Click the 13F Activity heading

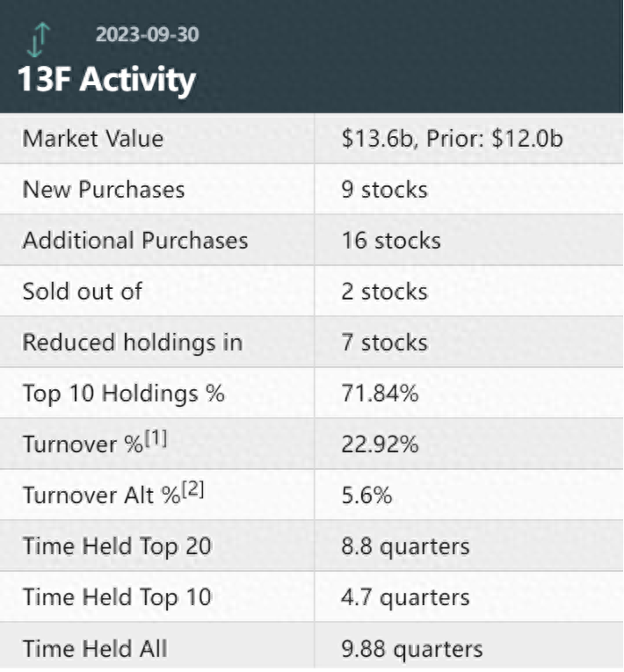tap(106, 80)
